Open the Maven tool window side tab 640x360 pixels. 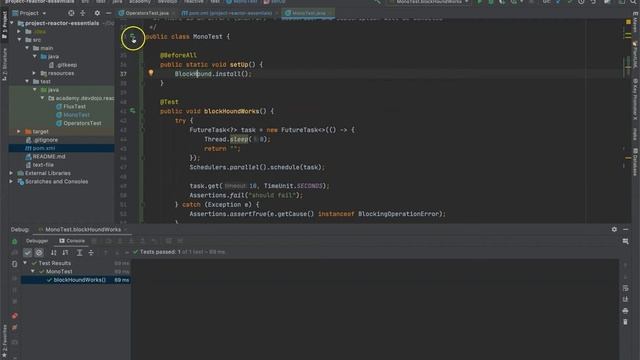(x=636, y=22)
